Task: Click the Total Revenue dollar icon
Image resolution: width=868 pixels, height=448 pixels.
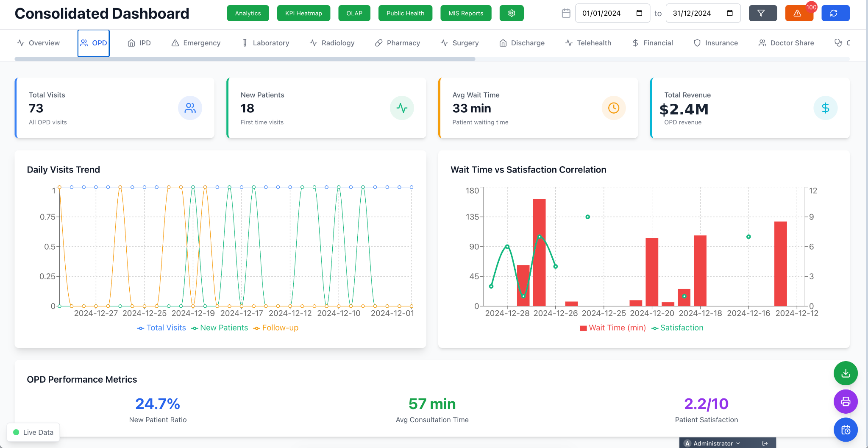Action: tap(826, 108)
